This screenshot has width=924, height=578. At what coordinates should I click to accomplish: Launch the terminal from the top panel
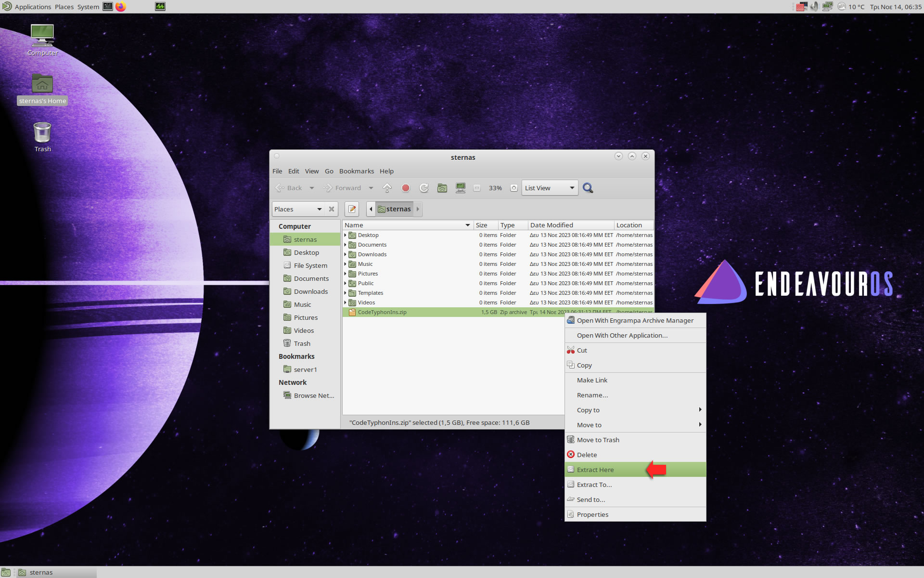[108, 7]
